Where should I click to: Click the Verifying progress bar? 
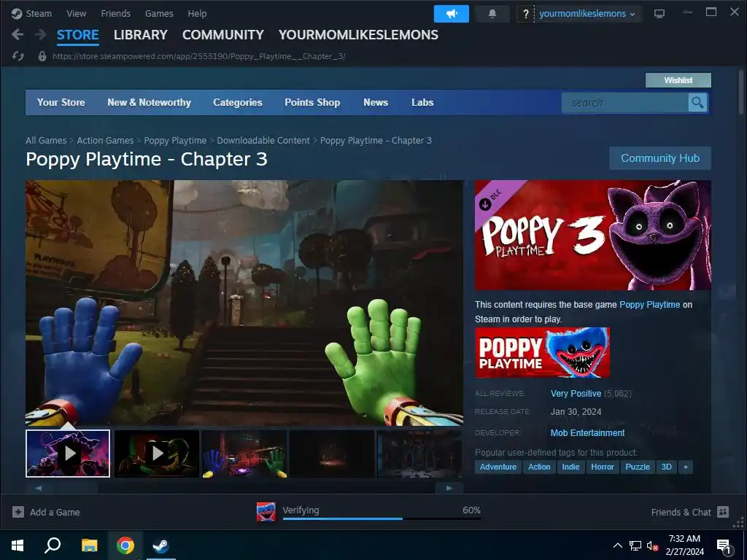point(382,518)
